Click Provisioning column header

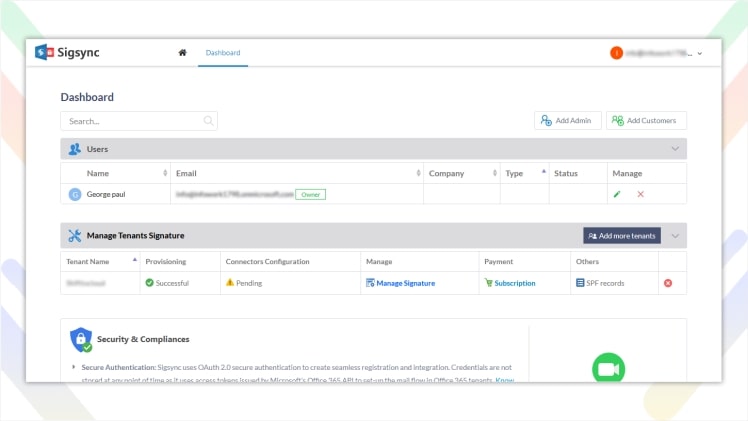166,262
